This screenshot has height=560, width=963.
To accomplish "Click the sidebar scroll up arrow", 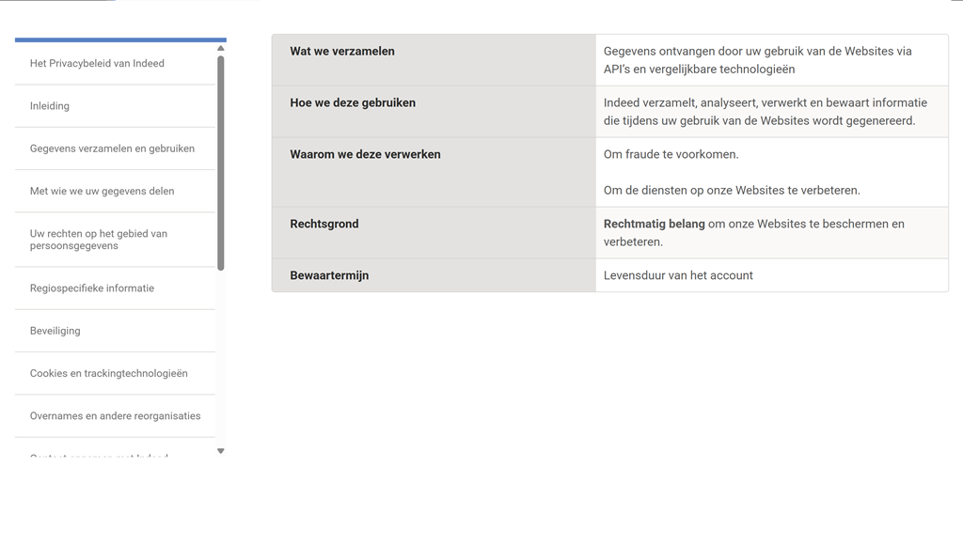I will pyautogui.click(x=221, y=48).
